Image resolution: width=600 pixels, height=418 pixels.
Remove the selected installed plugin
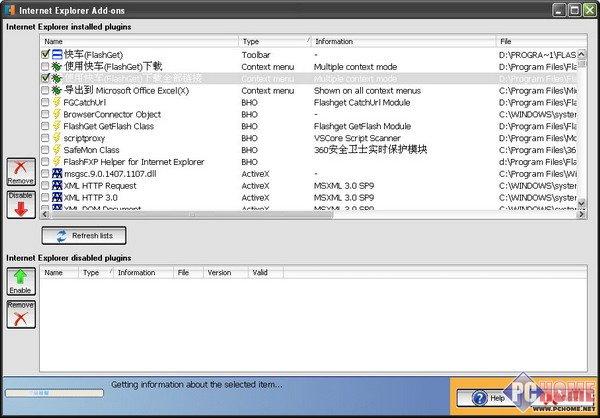pyautogui.click(x=21, y=172)
